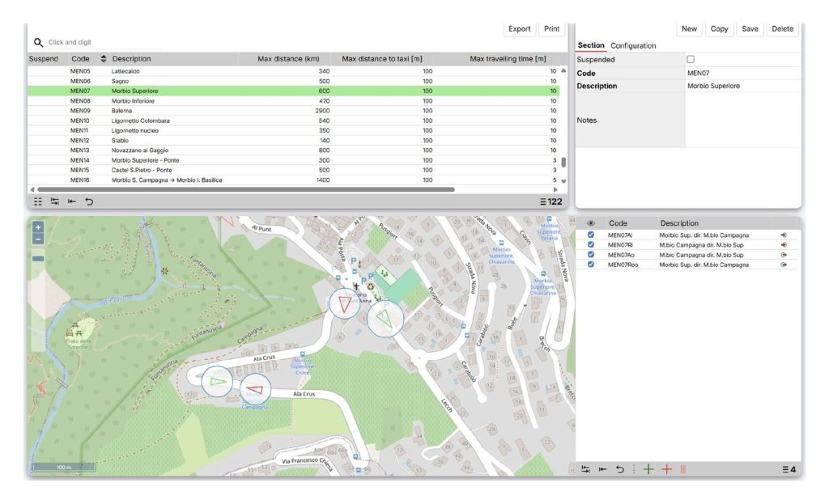Uncheck visibility for MEN07Ri
Viewport: 829px width, 504px height.
pos(590,244)
